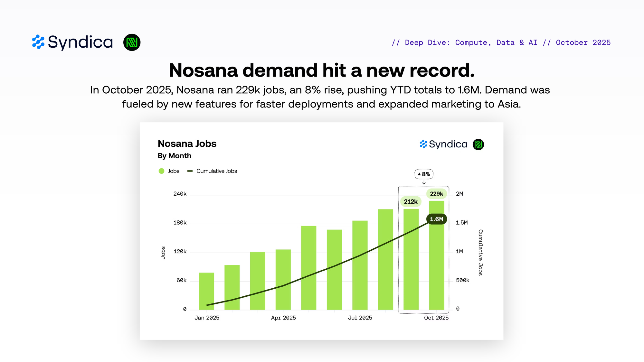Click the Nosana icon inside the chart card
The width and height of the screenshot is (644, 362).
478,144
